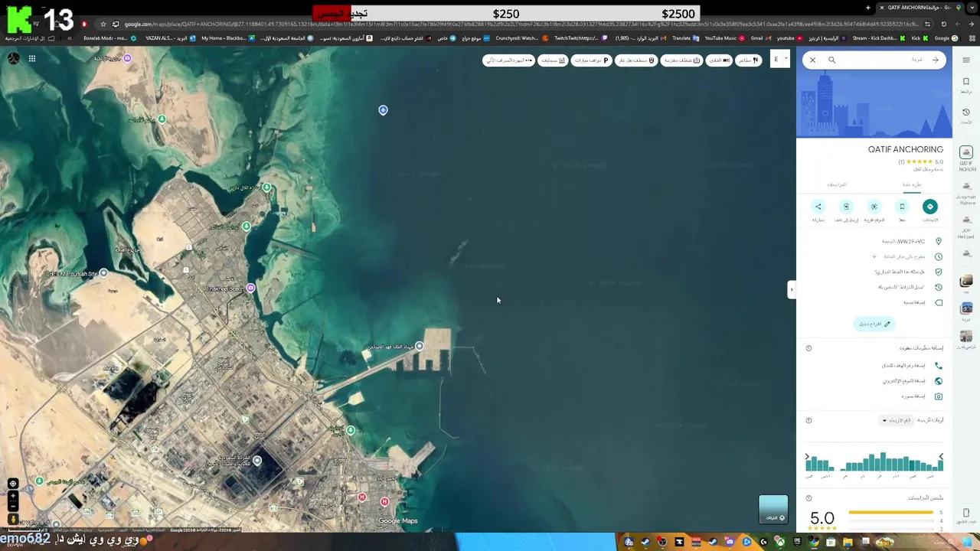The height and width of the screenshot is (551, 980).
Task: Collapse the side panel arrow handle
Action: pyautogui.click(x=791, y=289)
